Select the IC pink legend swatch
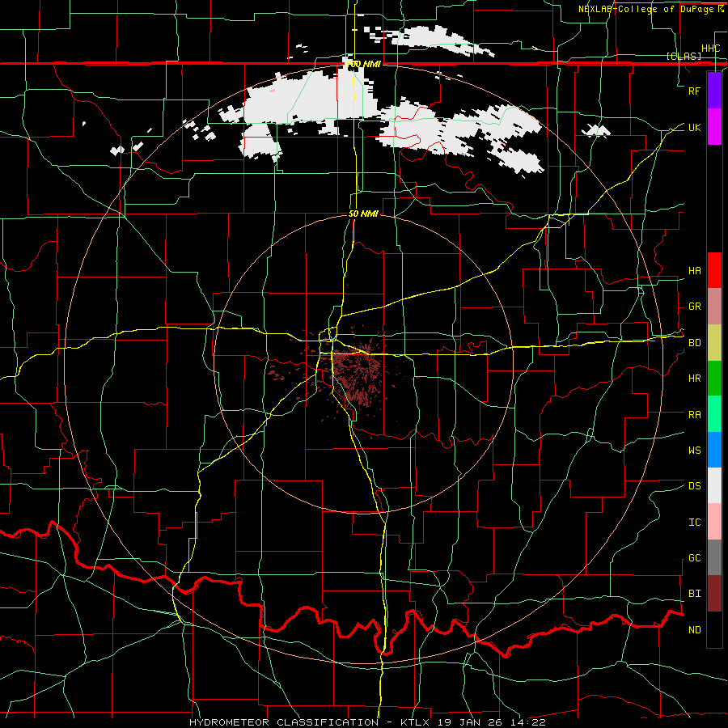The height and width of the screenshot is (728, 728). coord(714,522)
